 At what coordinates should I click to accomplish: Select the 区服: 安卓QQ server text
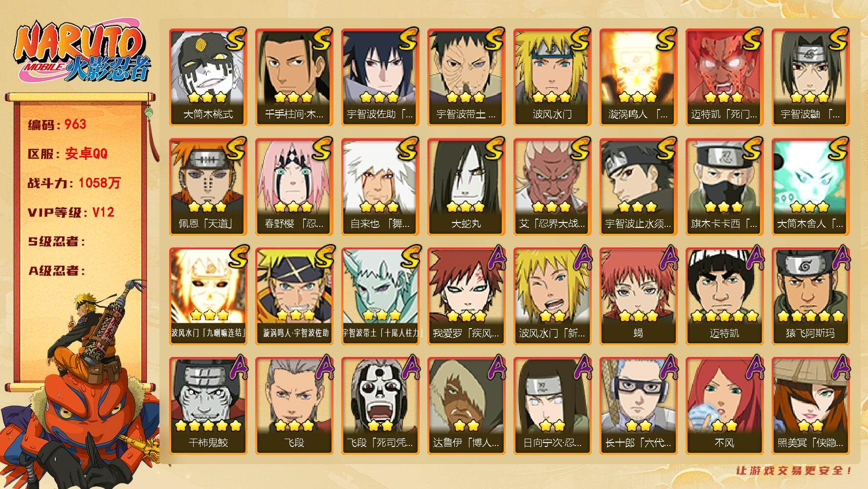[67, 154]
